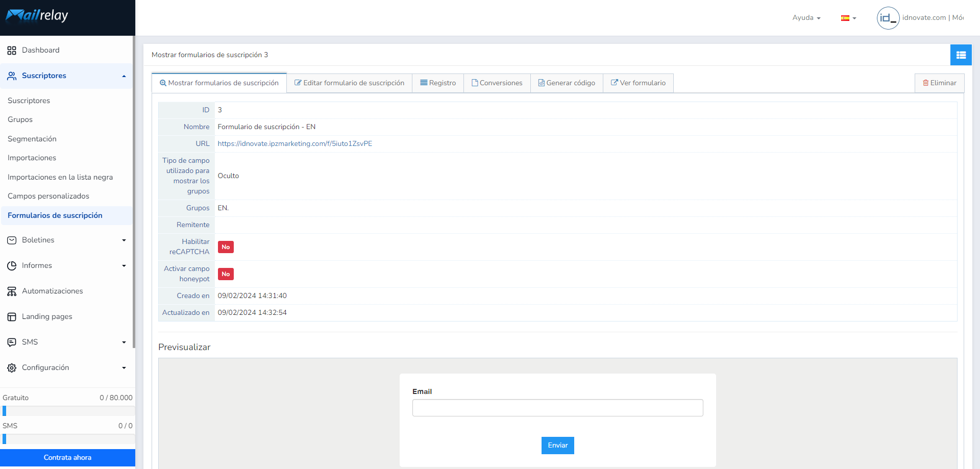
Task: Click the sidebar vertical scrollbar
Action: pyautogui.click(x=134, y=192)
